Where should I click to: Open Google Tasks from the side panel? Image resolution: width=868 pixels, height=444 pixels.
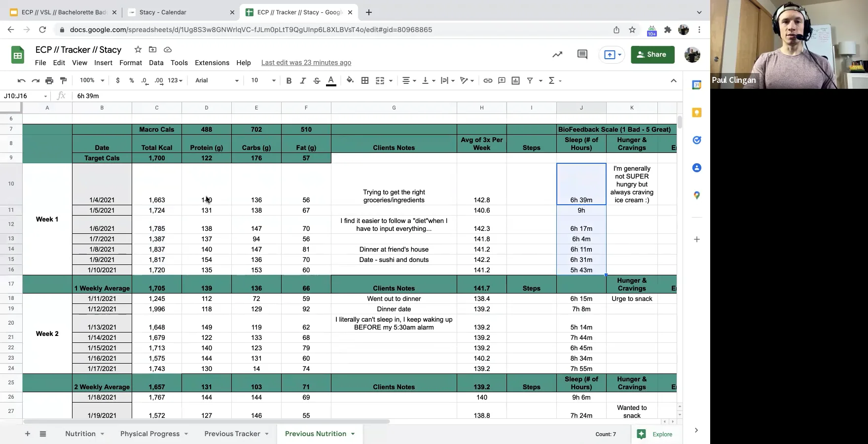tap(696, 140)
